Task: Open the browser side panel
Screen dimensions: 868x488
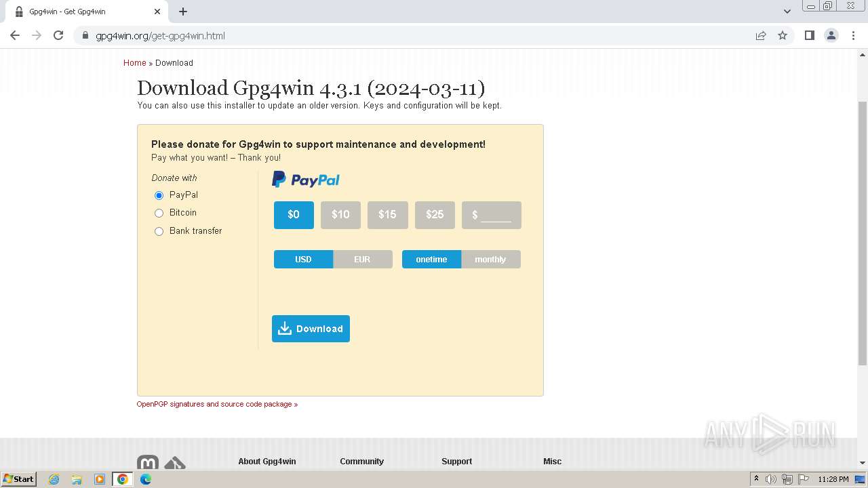Action: click(809, 35)
